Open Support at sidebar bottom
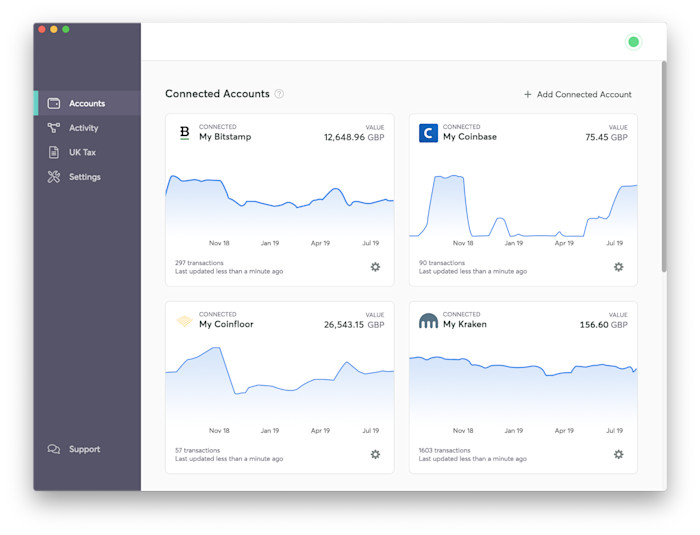 (x=88, y=449)
